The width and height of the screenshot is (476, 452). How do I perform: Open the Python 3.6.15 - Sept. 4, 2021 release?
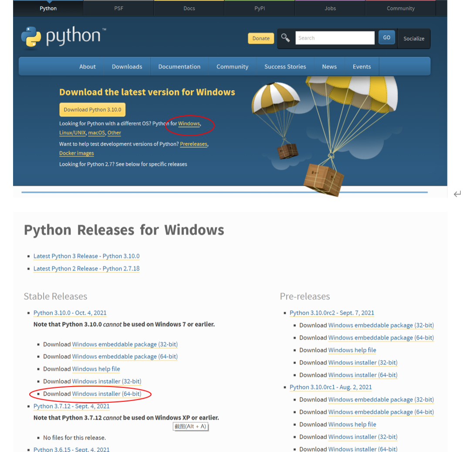pos(71,449)
